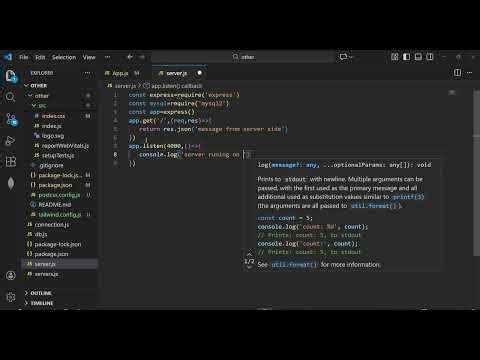Click the editor vertical scrollbar
This screenshot has width=480, height=360.
[476, 173]
